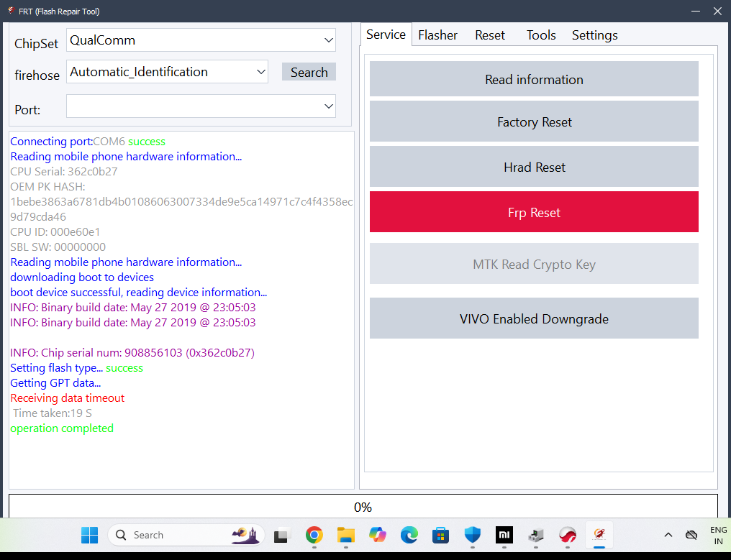Click the 'CPU Serial: 362c0b27' log line
The image size is (731, 560).
64,171
